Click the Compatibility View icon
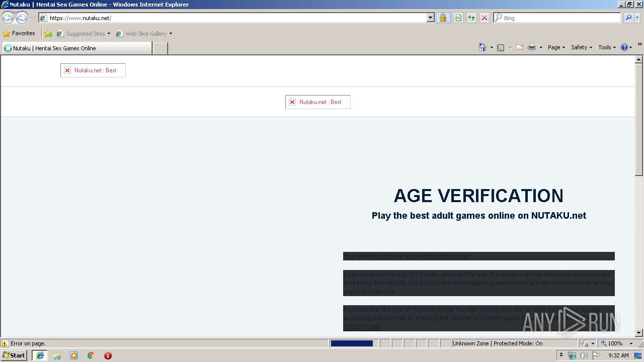The width and height of the screenshot is (644, 362). tap(458, 18)
